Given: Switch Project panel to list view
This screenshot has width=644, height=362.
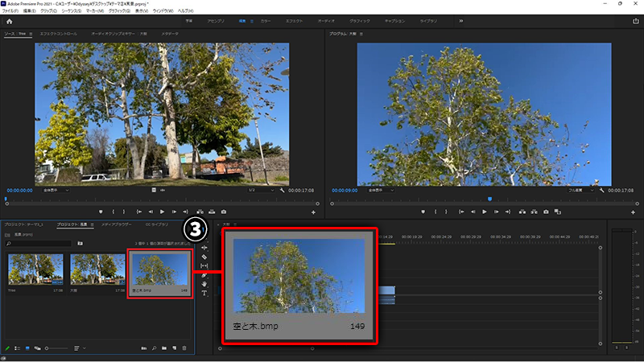Looking at the screenshot, I should tap(17, 348).
